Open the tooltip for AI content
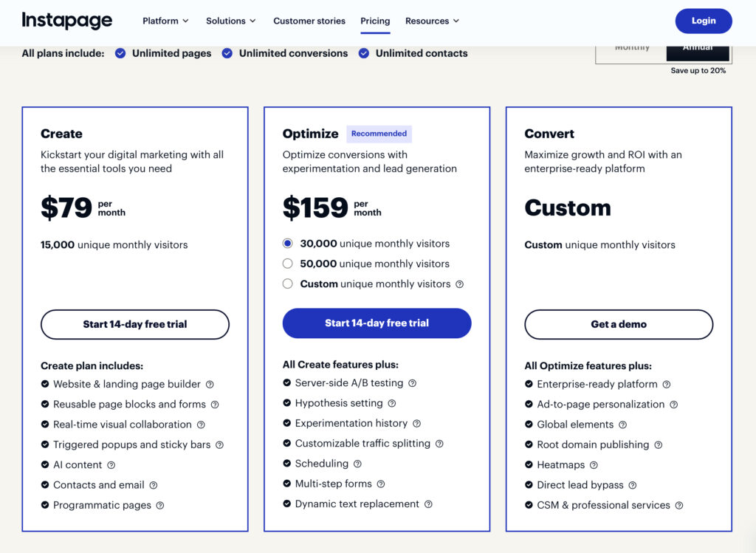This screenshot has width=756, height=553. click(x=111, y=464)
